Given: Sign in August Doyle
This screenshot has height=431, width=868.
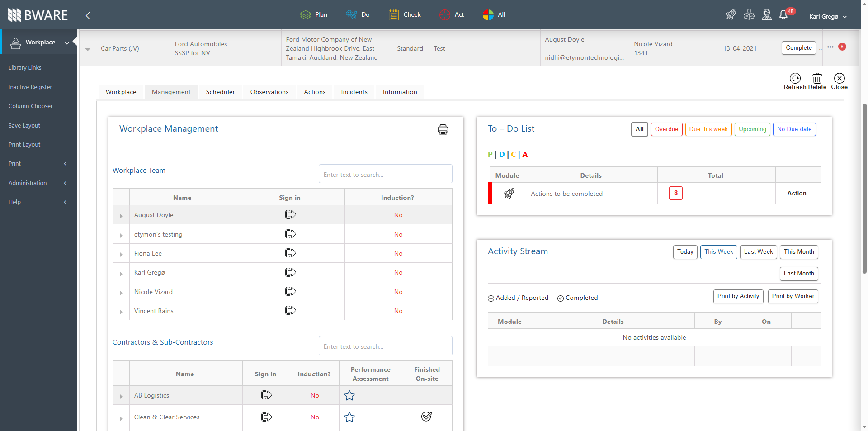Looking at the screenshot, I should pyautogui.click(x=291, y=215).
